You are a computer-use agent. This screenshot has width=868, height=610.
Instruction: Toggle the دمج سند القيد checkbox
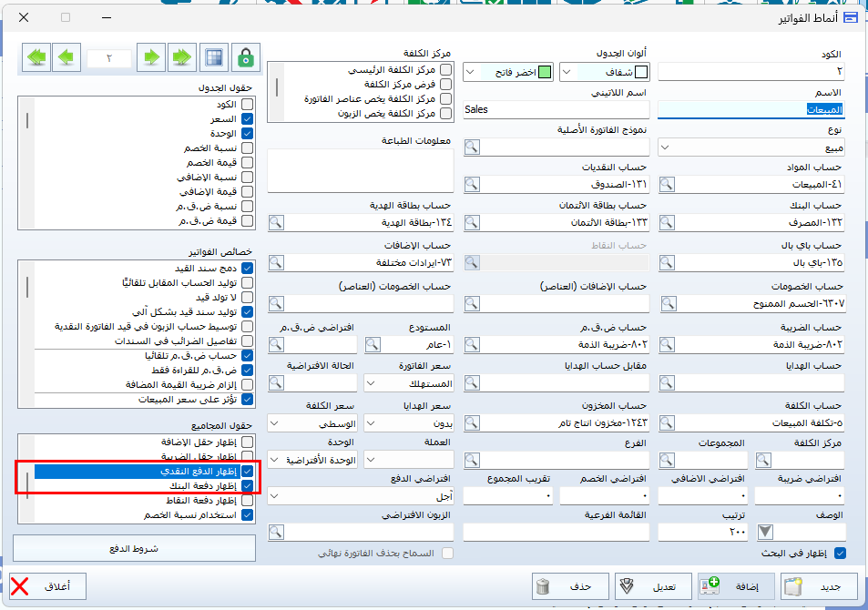(247, 268)
